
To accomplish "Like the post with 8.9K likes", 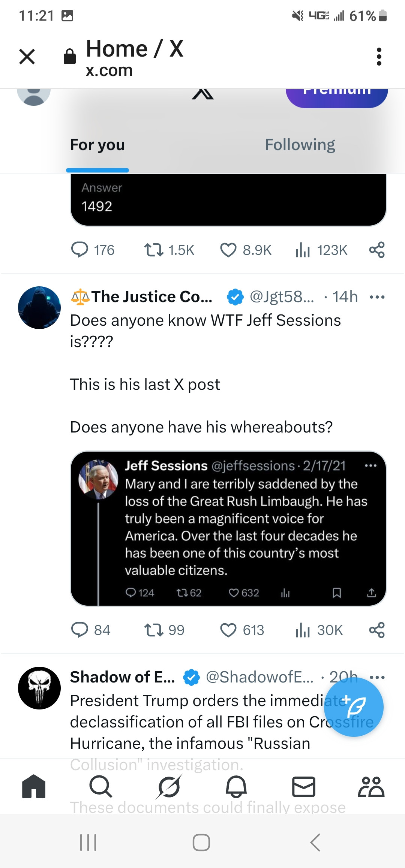I will 228,250.
